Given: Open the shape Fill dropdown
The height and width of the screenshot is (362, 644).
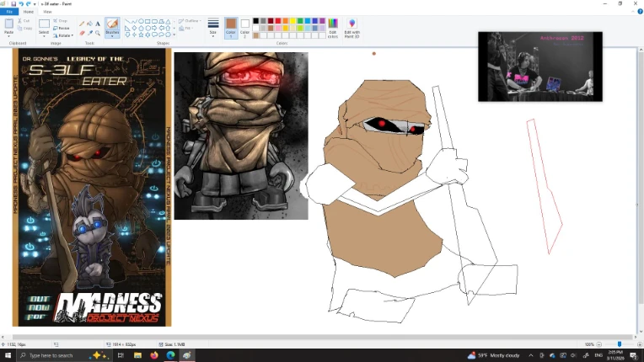Looking at the screenshot, I should 186,29.
